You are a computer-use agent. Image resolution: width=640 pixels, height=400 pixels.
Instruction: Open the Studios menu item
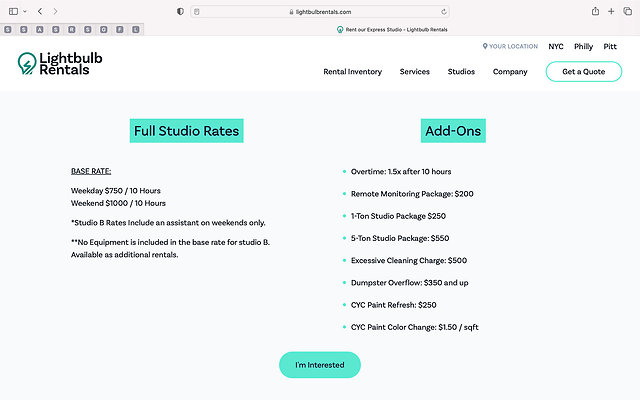click(461, 72)
